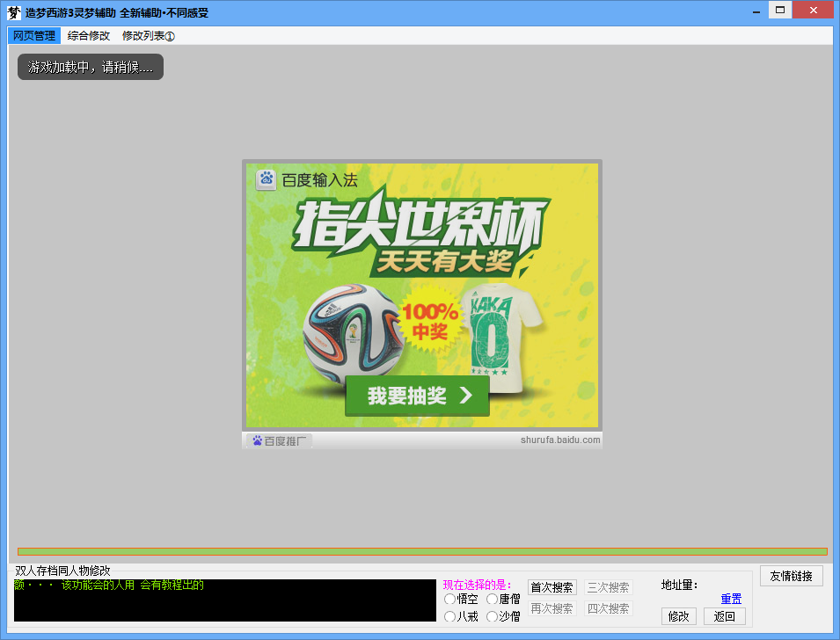Click the 我要抽奖 green banner button

[x=418, y=396]
